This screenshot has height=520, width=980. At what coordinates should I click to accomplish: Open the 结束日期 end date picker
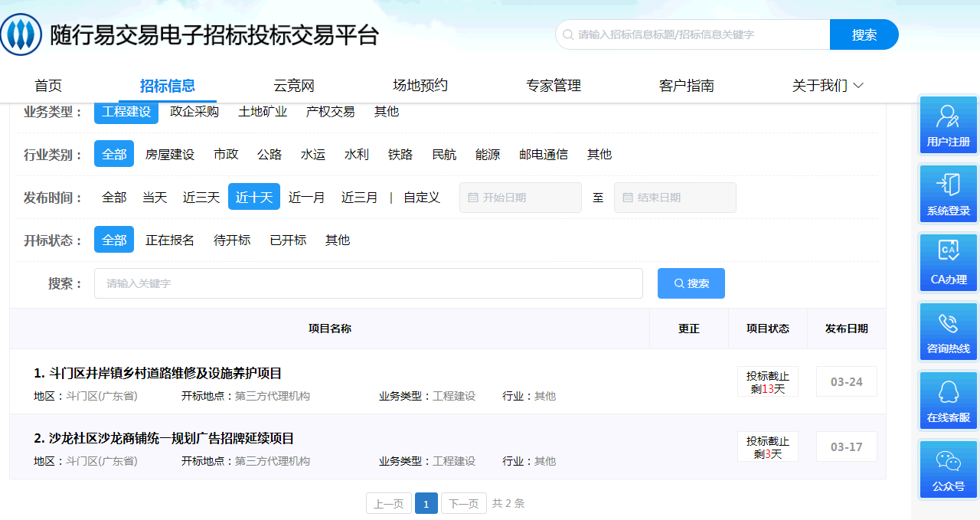coord(675,198)
